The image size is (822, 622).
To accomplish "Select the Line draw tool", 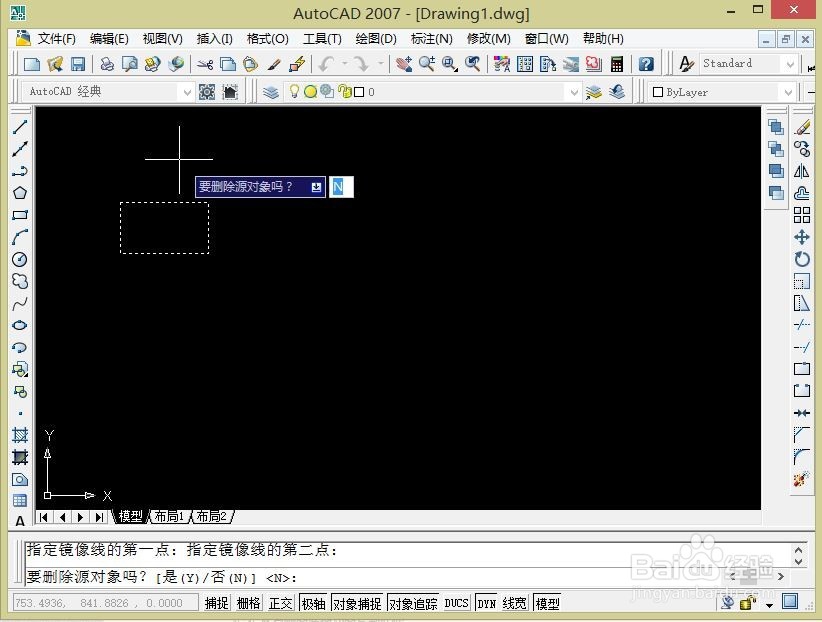I will (20, 127).
